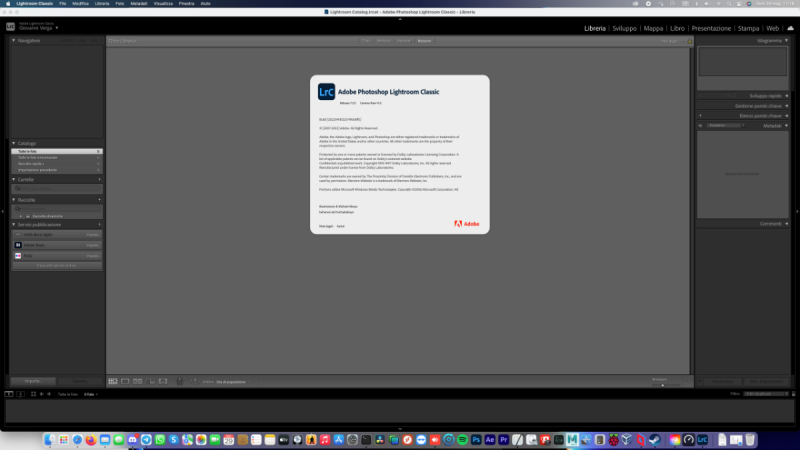Toggle the filmstrip panel bottom arrow
This screenshot has width=800, height=450.
400,429
